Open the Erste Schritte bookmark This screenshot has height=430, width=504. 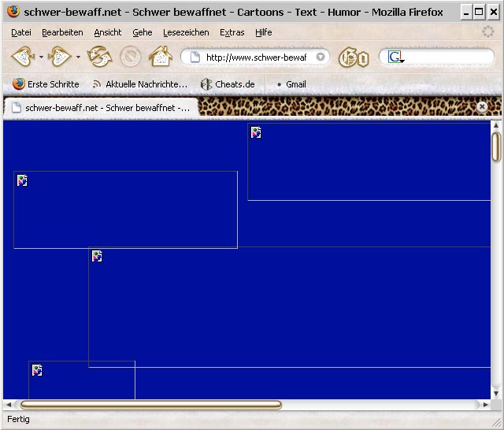click(x=46, y=84)
